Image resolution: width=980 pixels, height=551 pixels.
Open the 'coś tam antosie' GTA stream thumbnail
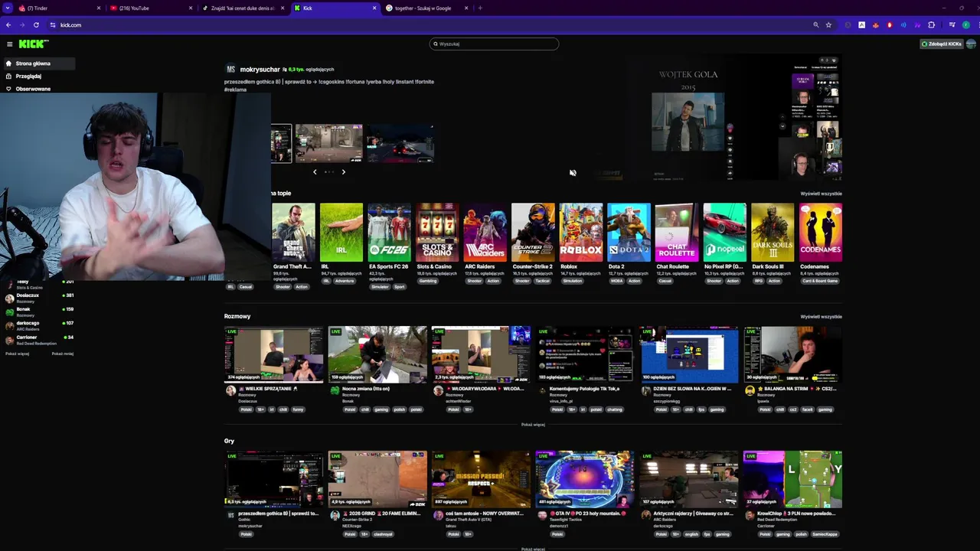(481, 479)
